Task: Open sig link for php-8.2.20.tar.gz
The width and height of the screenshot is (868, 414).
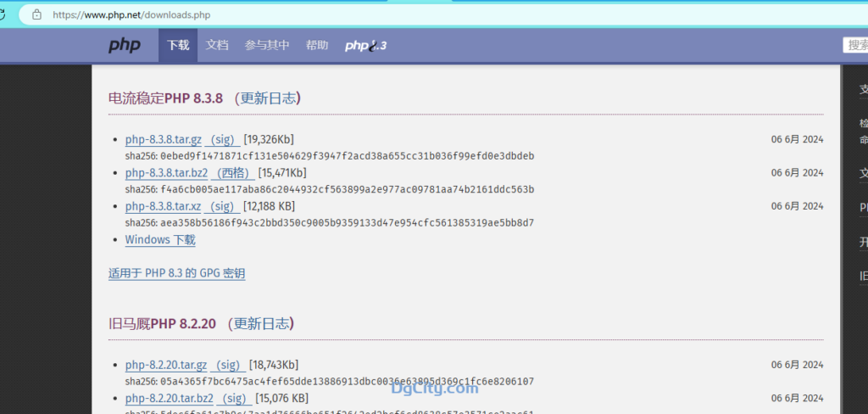Action: coord(227,365)
